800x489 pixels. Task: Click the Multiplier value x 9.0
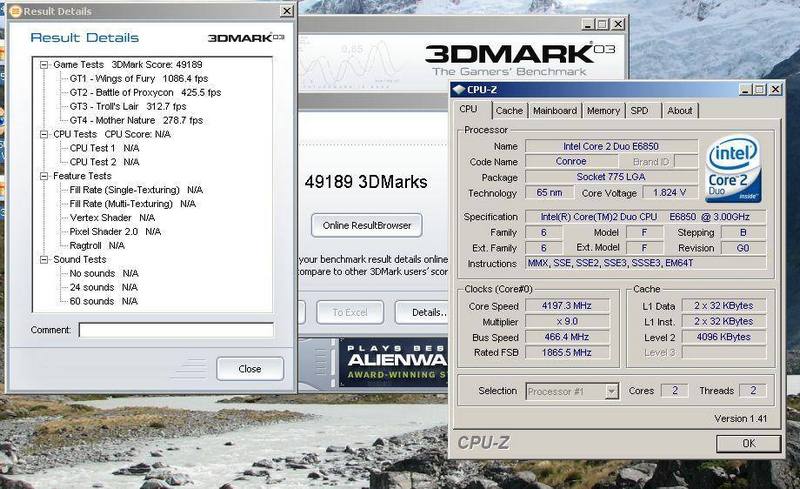567,322
